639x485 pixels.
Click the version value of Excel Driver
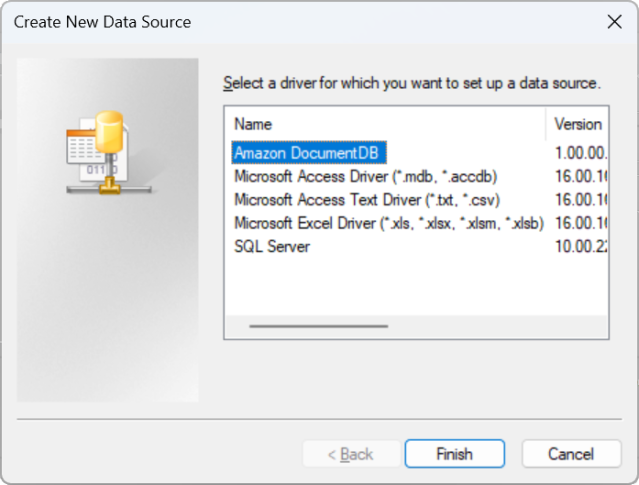580,222
